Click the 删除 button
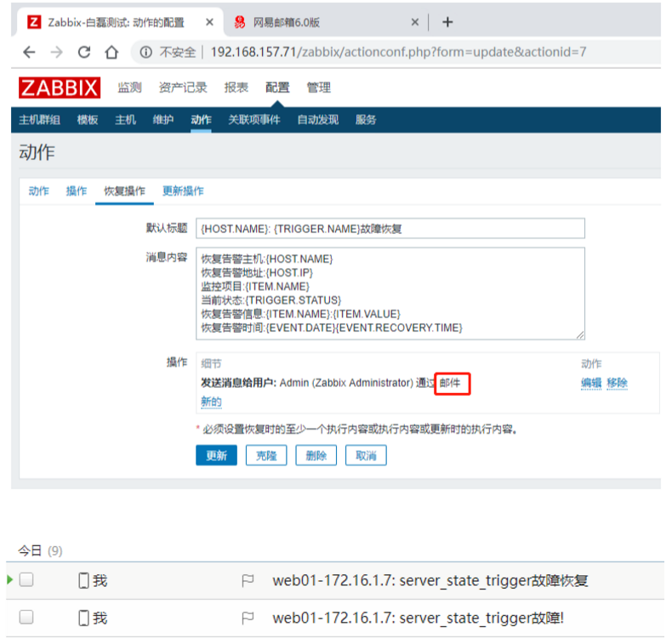Viewport: 672px width, 644px height. (316, 455)
